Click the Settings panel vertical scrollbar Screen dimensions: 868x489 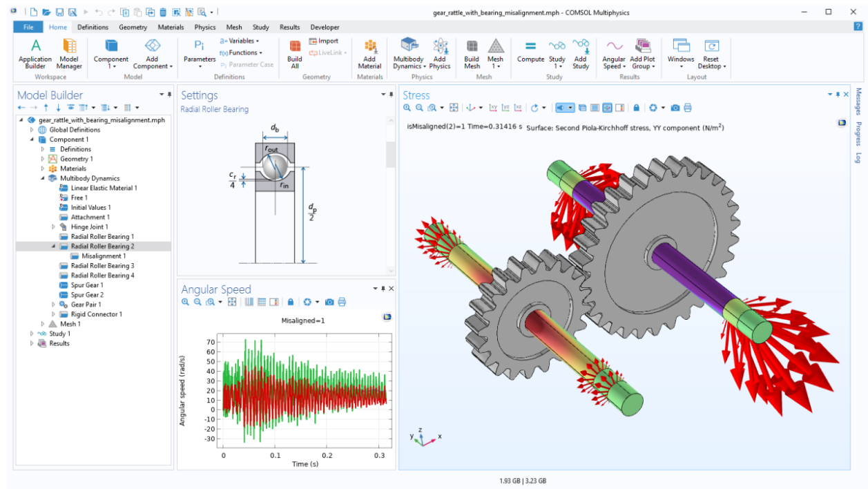[x=391, y=155]
